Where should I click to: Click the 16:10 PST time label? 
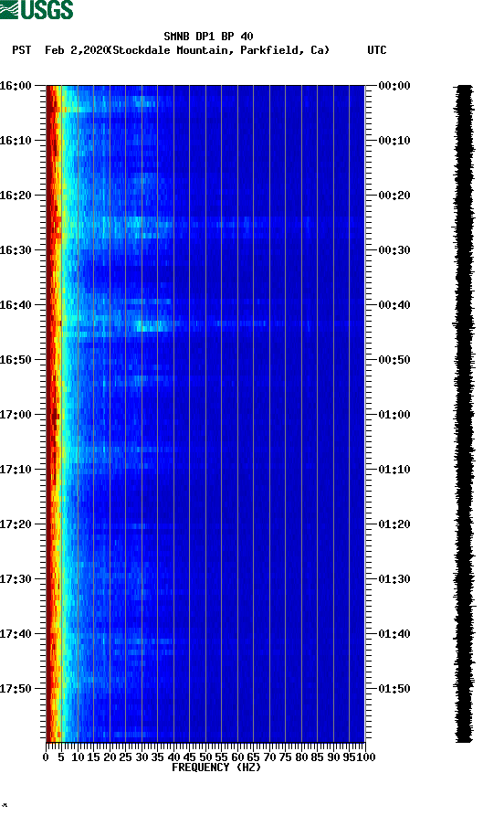click(x=16, y=141)
